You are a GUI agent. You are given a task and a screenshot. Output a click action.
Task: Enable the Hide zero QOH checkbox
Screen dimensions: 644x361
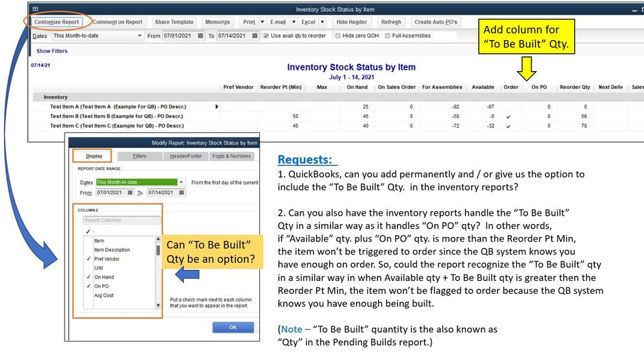pos(338,36)
